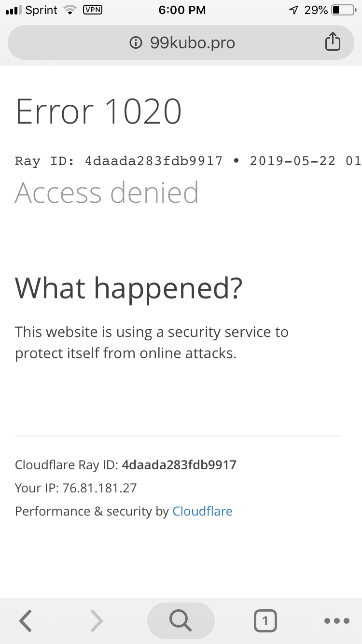
Task: Tap the forward arrow in bottom toolbar
Action: [97, 621]
